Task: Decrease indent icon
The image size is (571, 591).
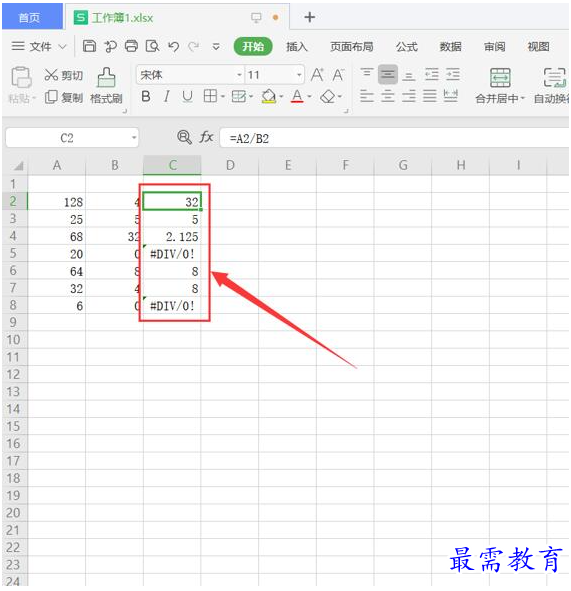Action: point(432,74)
